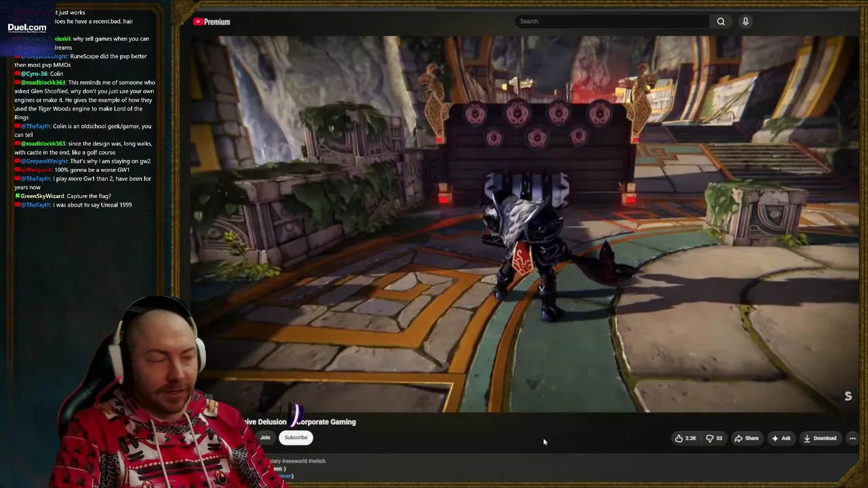Open the #twitch hashtag link
Viewport: 868px width, 488px height.
click(x=317, y=461)
